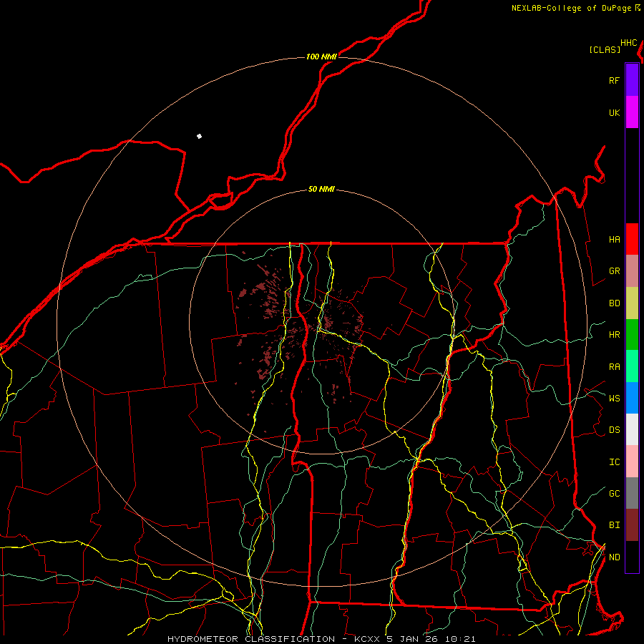This screenshot has width=644, height=644.
Task: Click the KCXX station identifier
Action: click(x=367, y=639)
